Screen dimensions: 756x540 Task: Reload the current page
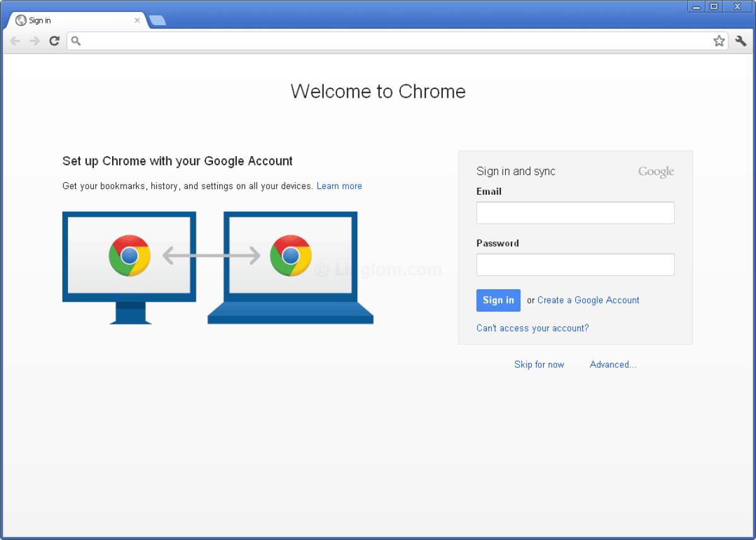pos(54,40)
